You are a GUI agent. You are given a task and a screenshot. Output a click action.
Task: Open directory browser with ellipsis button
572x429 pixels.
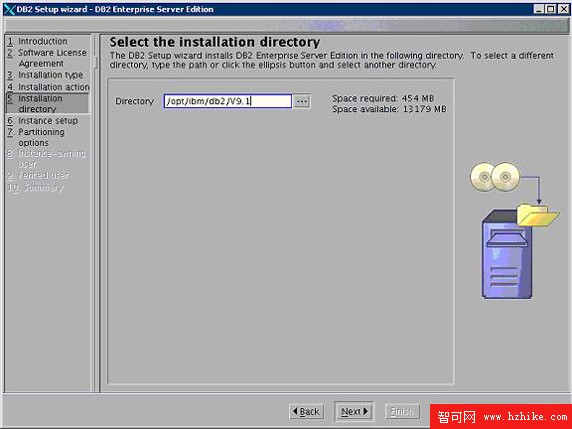point(302,101)
